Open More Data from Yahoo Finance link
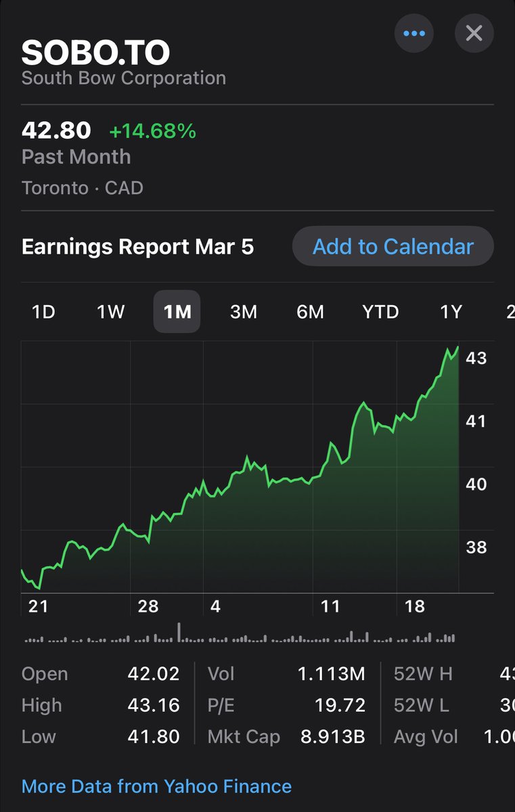The image size is (515, 812). click(156, 786)
